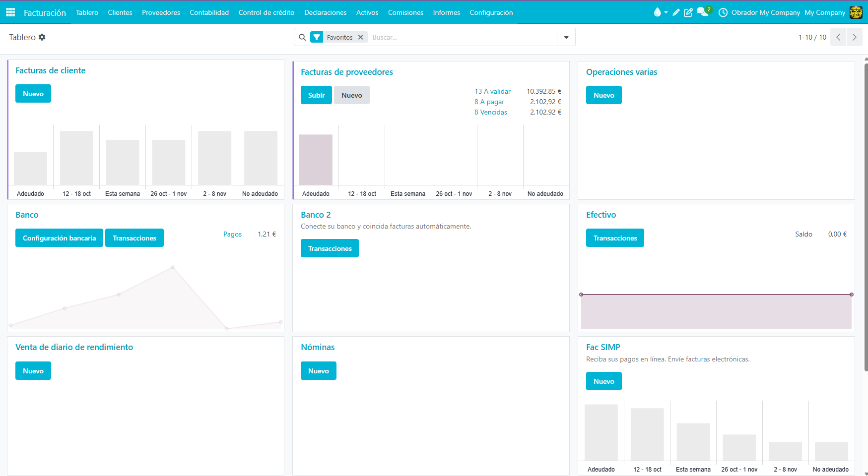Screen dimensions: 868x476
Task: Click Nuevo under Nóminas
Action: [x=319, y=371]
